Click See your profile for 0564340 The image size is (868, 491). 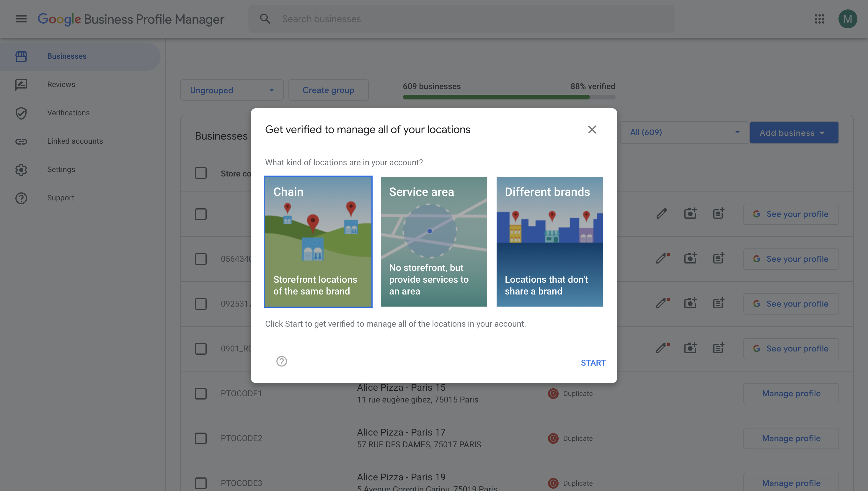791,259
